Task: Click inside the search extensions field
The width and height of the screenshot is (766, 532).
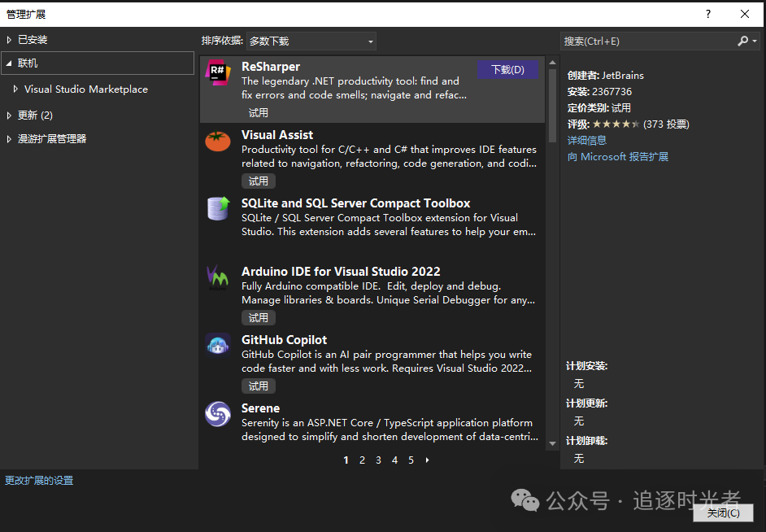Action: click(x=646, y=41)
